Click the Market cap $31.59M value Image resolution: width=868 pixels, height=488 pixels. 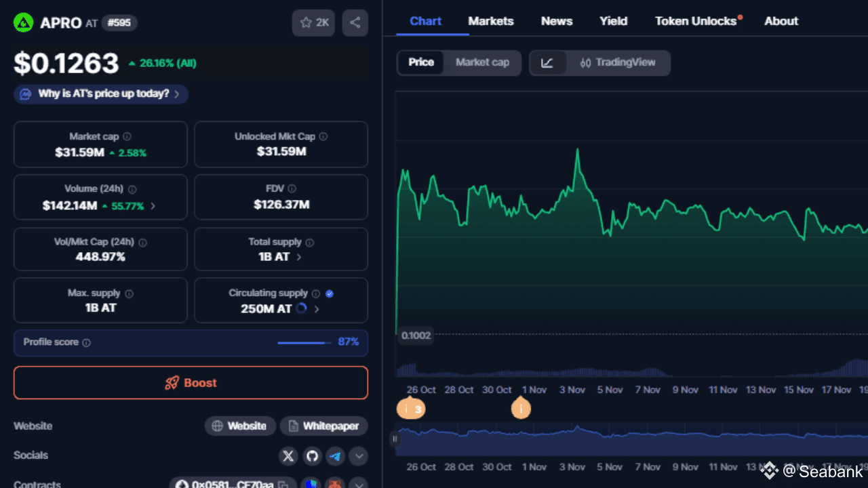point(80,152)
